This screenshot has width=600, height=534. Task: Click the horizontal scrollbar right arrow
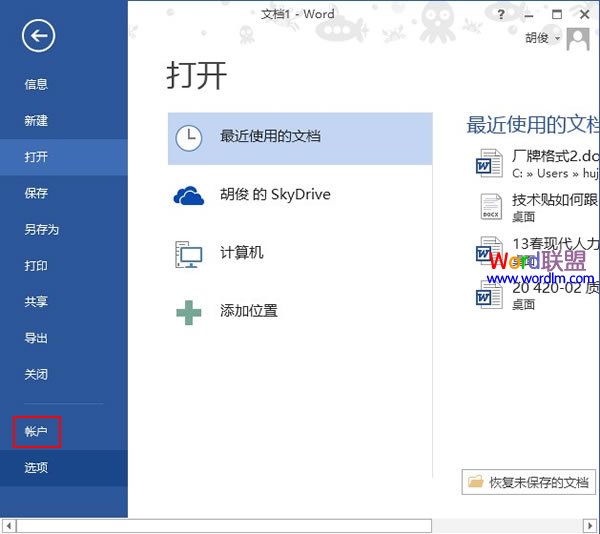click(x=590, y=526)
